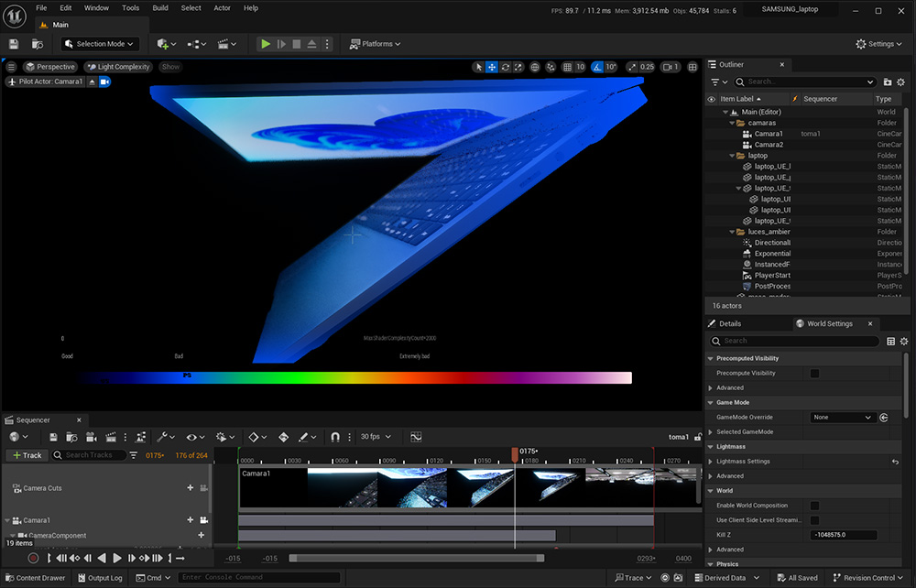
Task: Click the magnet snapping icon in Sequencer
Action: 335,438
